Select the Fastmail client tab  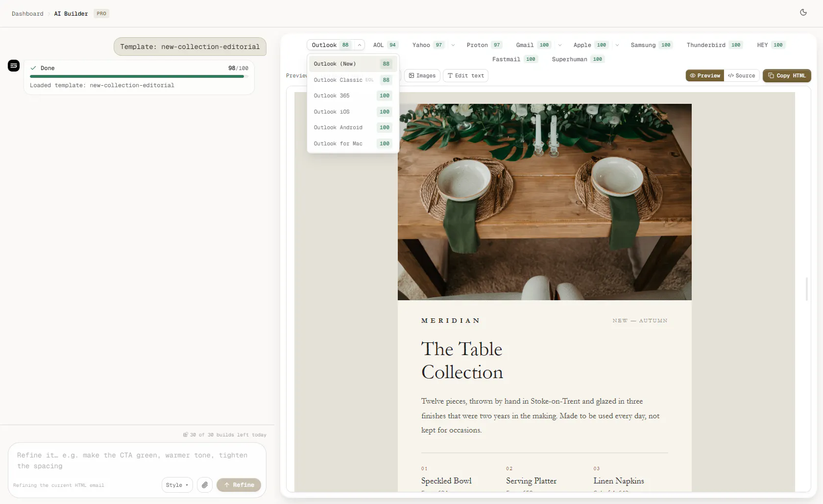click(514, 59)
